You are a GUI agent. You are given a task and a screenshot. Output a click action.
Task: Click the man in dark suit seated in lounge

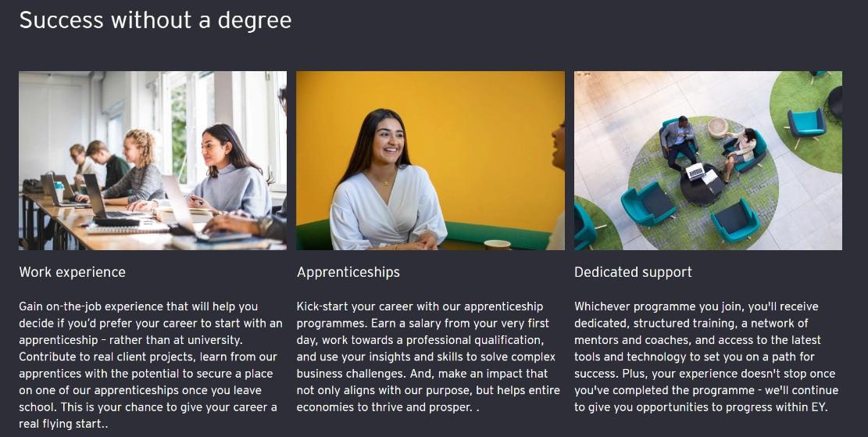(678, 141)
